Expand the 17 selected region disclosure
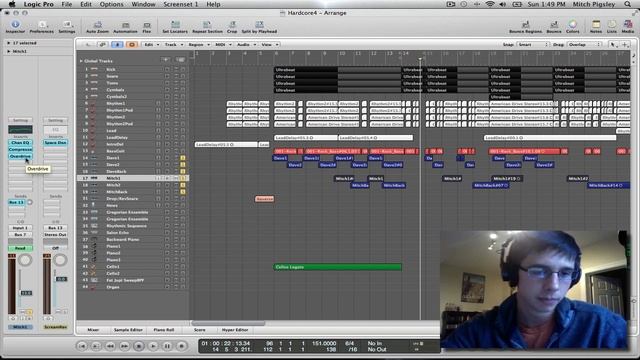The width and height of the screenshot is (640, 360). pos(9,43)
